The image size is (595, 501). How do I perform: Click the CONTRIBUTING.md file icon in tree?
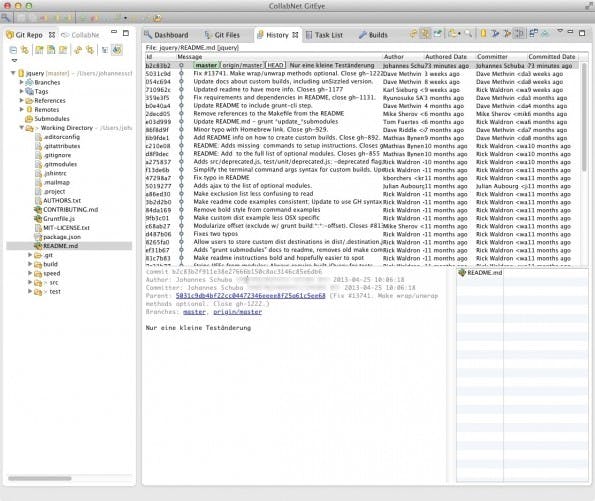(x=38, y=210)
